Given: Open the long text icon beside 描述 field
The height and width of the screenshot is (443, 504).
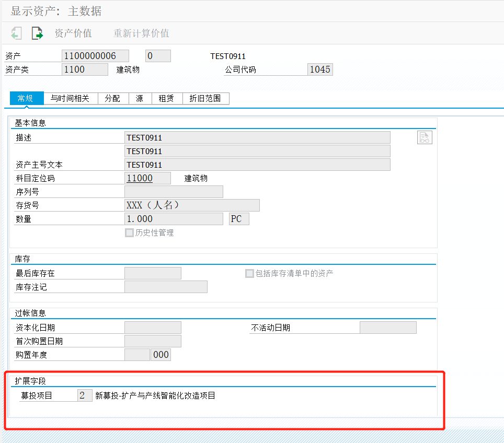Looking at the screenshot, I should [424, 137].
